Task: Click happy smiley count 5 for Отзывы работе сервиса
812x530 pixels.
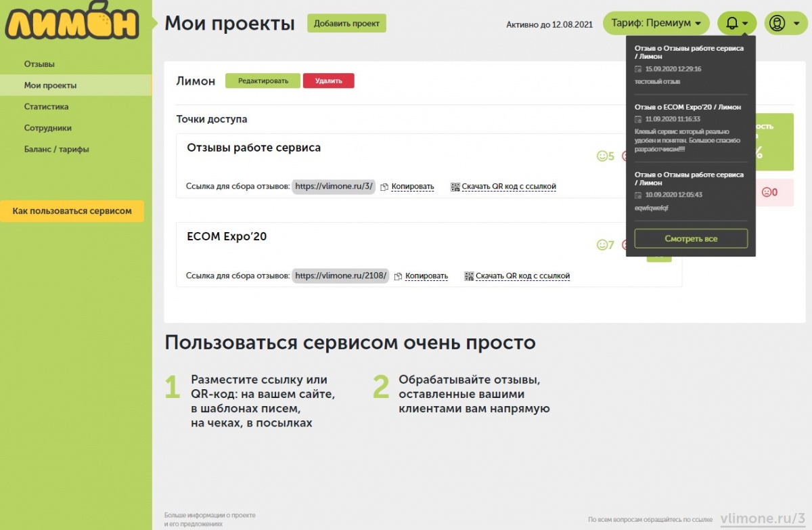Action: (x=606, y=156)
